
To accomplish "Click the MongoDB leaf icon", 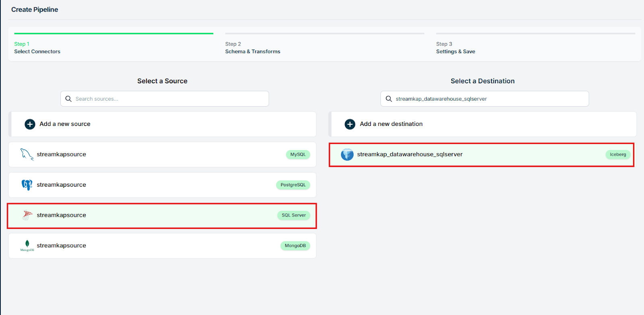I will 27,245.
